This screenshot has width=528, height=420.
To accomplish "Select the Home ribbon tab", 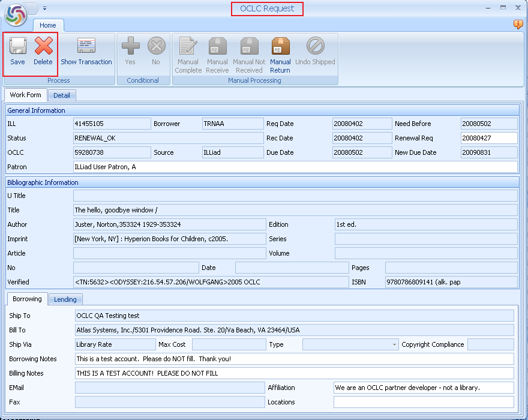I will point(48,25).
